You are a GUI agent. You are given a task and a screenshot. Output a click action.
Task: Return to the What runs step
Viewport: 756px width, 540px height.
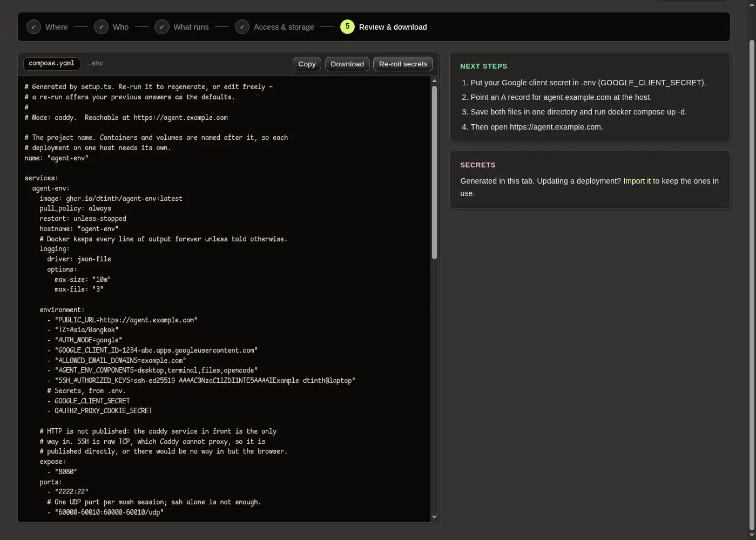tap(182, 27)
